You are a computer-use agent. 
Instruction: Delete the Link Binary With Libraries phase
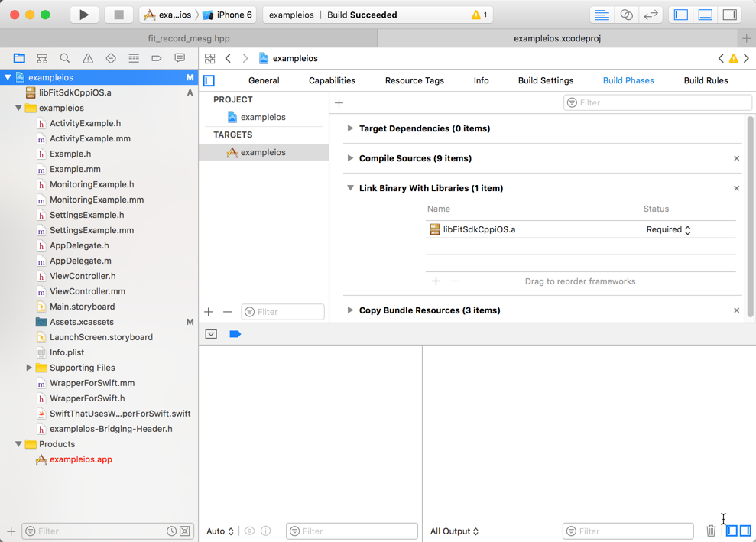click(x=736, y=188)
